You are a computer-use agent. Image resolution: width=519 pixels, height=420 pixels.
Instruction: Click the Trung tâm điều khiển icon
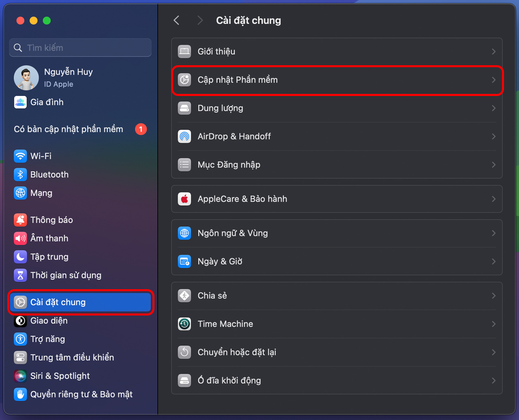20,357
